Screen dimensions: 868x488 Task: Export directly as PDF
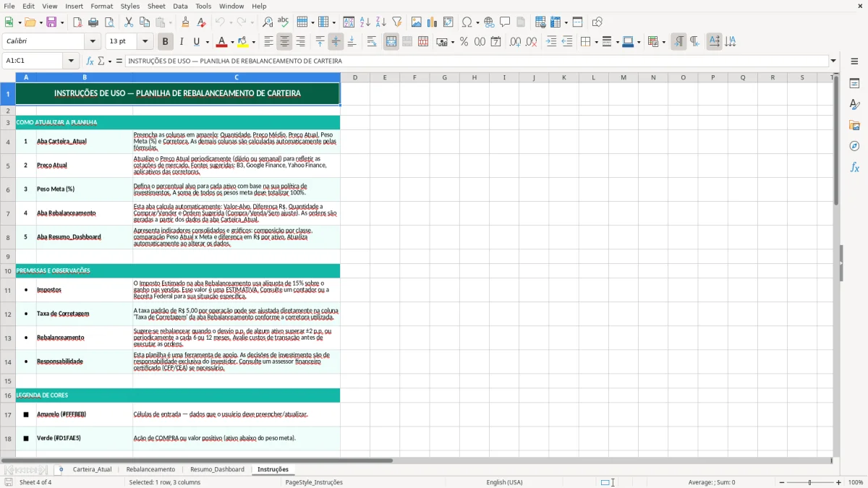pos(77,22)
